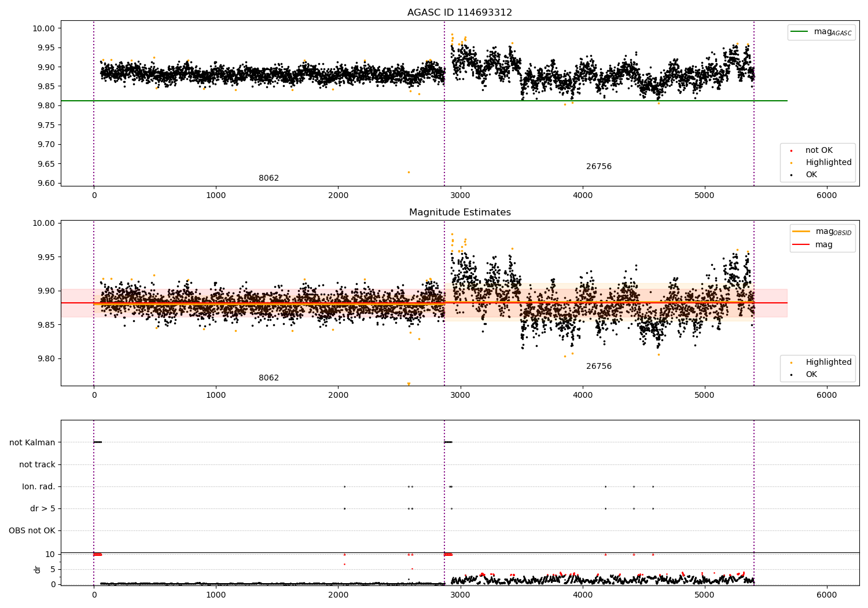Viewport: 868px width, 608px height.
Task: Click the '1000' x-axis tick under the dr panel
Action: pos(216,594)
